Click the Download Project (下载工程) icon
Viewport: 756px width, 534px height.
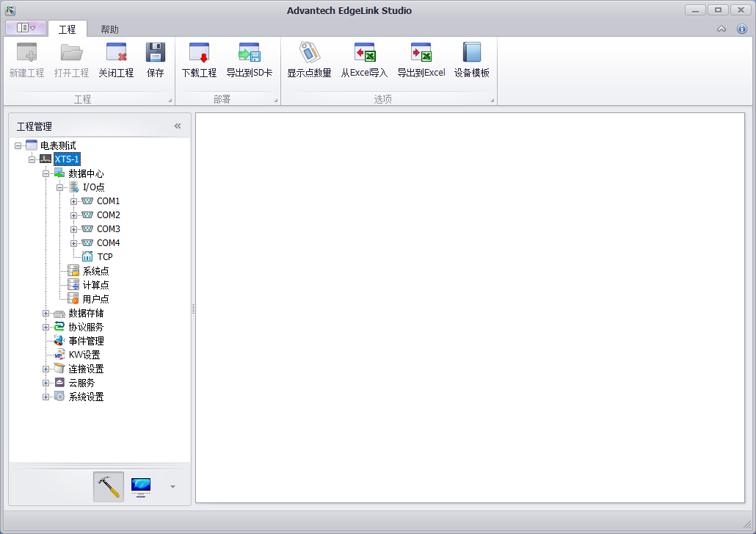coord(199,54)
